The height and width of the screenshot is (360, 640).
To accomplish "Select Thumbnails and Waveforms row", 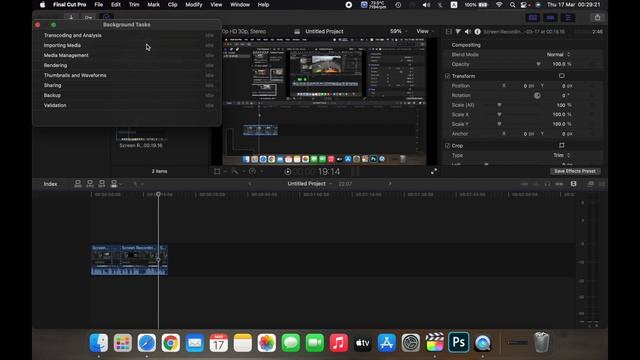I will (128, 76).
